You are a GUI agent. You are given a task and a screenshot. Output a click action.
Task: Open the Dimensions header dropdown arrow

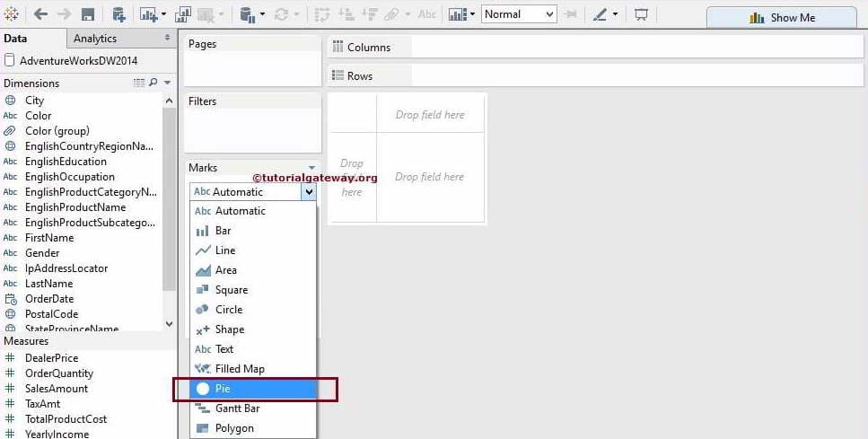click(x=167, y=83)
